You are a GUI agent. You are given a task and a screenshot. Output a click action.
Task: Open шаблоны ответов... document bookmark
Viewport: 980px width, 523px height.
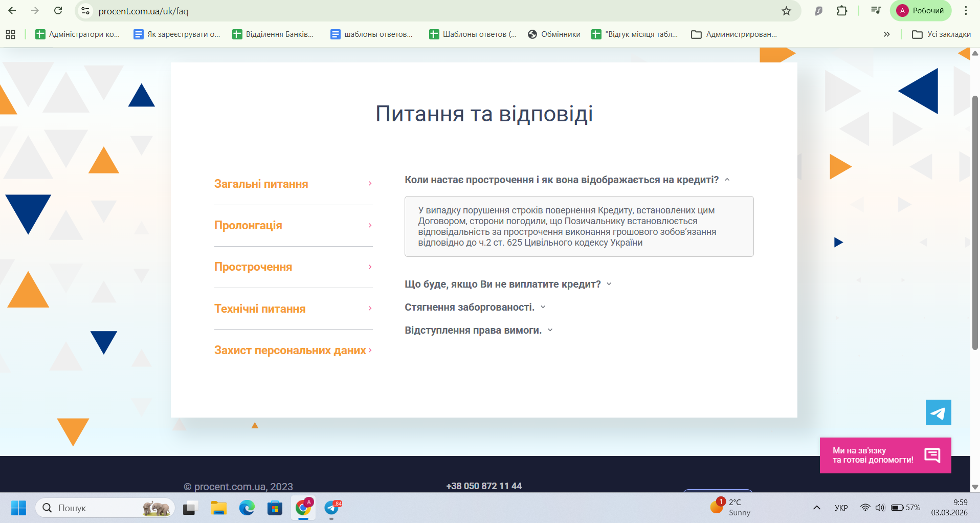[x=371, y=34]
